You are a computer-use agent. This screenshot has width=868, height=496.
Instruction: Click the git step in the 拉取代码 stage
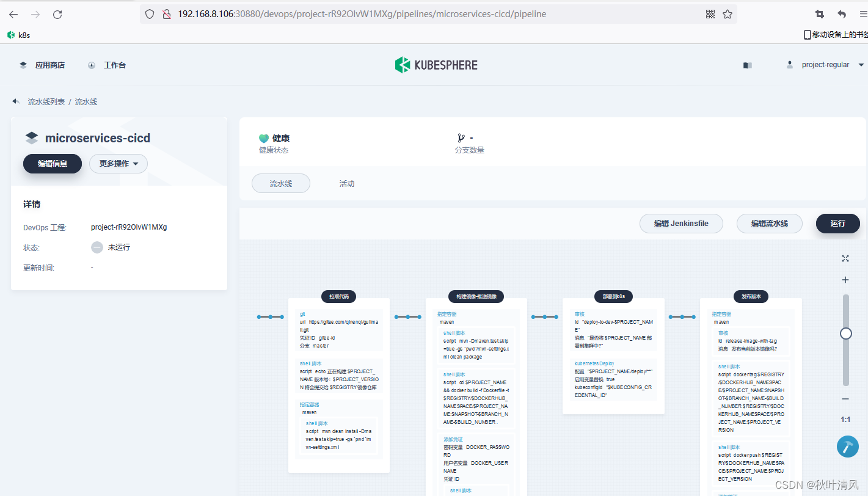coord(339,330)
